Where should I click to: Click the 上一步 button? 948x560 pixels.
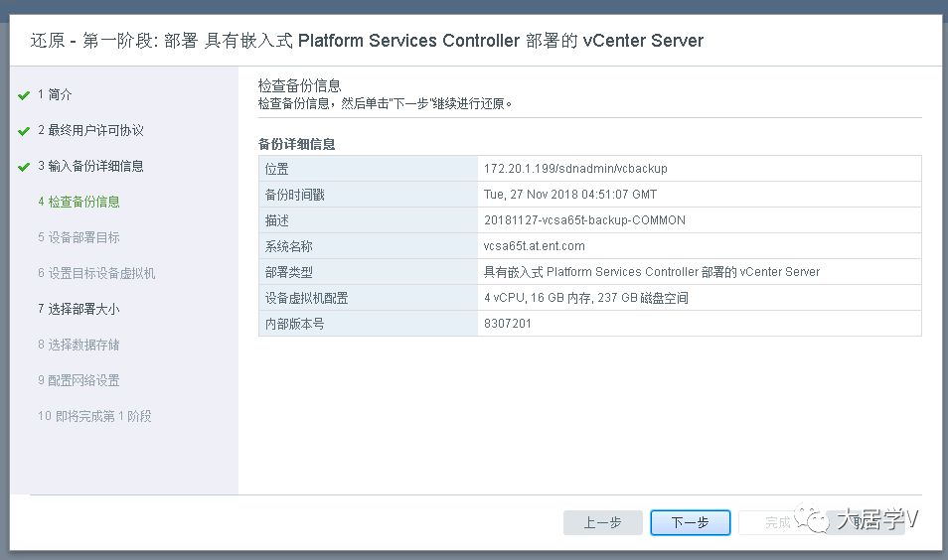click(603, 523)
